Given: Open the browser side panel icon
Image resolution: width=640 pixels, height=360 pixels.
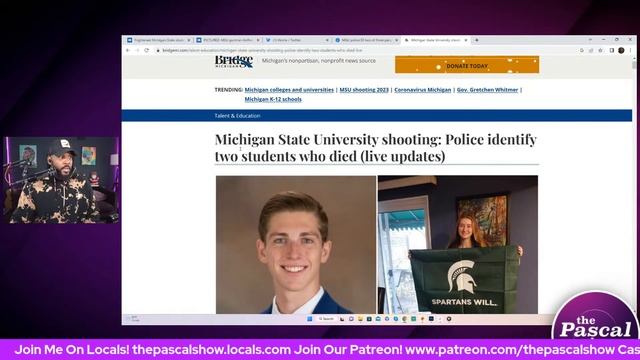Looking at the screenshot, I should [x=611, y=51].
